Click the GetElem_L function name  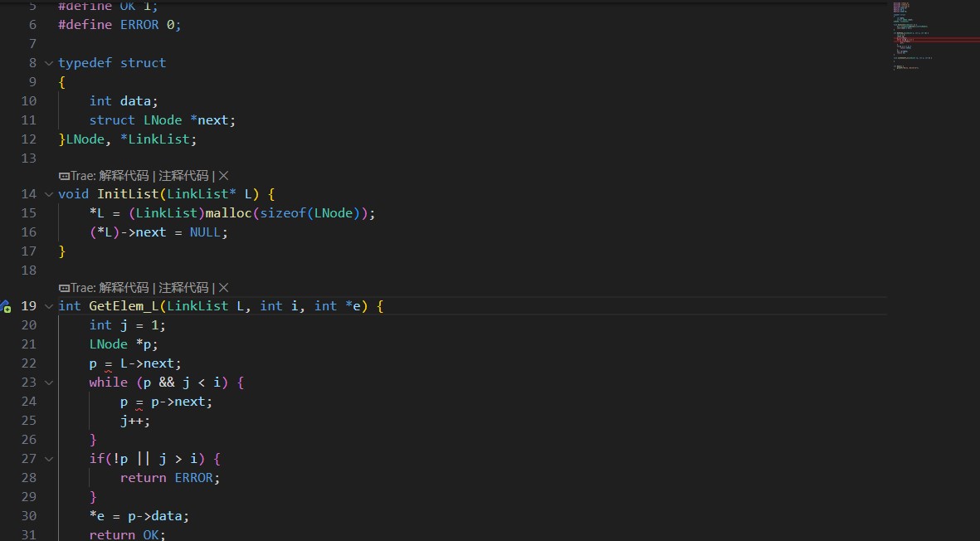pos(124,306)
